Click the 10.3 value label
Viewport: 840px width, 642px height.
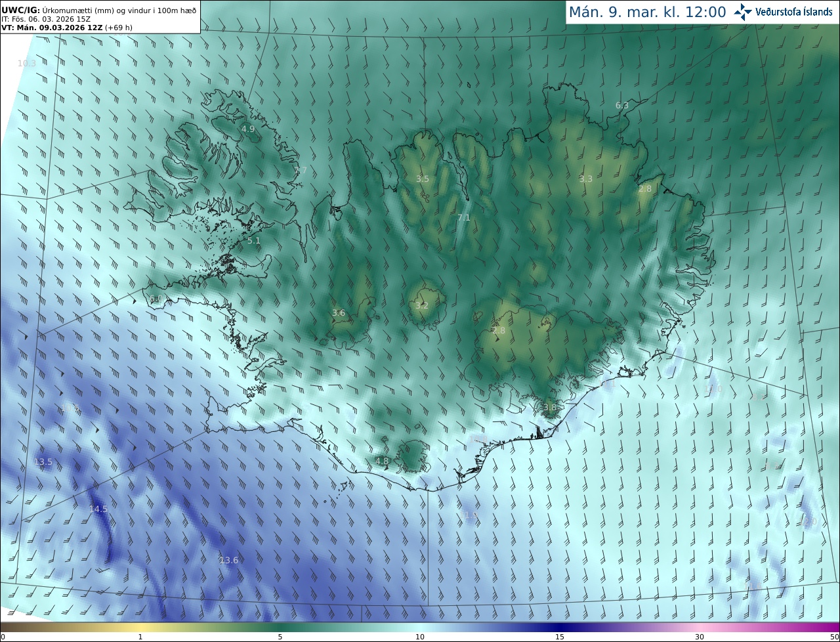27,63
